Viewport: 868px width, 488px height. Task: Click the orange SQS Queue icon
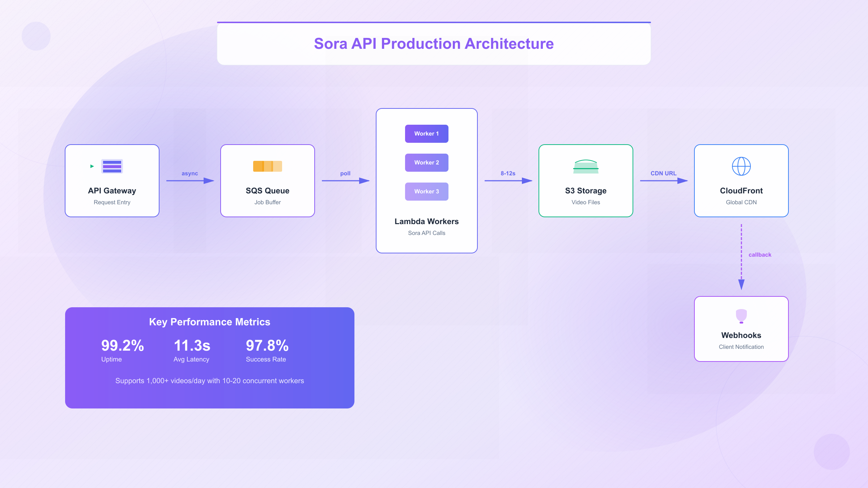[x=267, y=166]
